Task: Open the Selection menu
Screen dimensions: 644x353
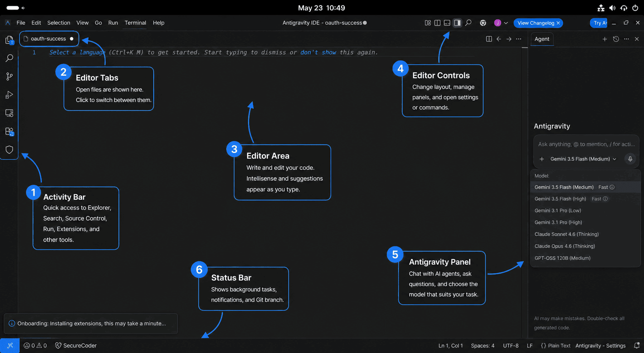Action: click(59, 23)
